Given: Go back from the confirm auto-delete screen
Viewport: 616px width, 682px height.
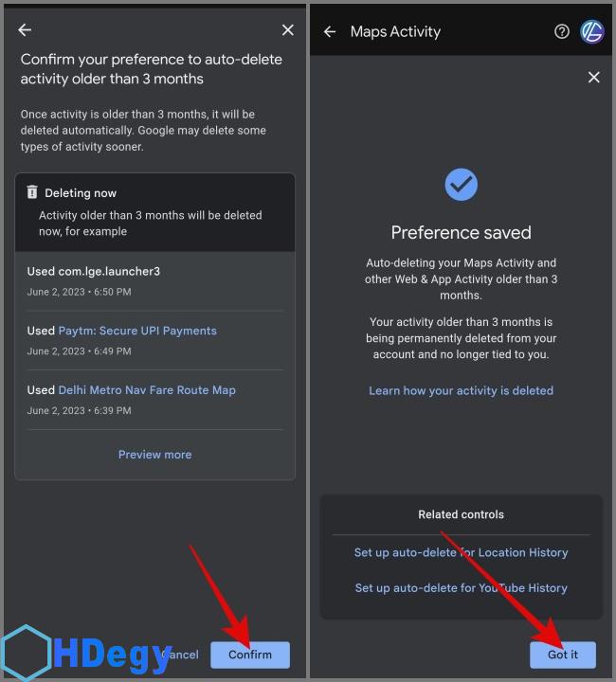Looking at the screenshot, I should tap(25, 30).
